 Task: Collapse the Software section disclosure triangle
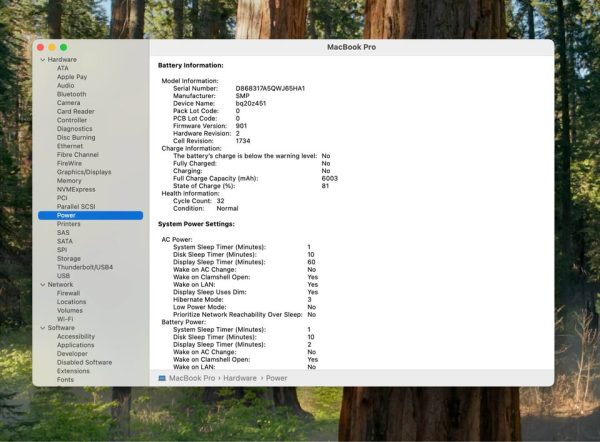(42, 327)
